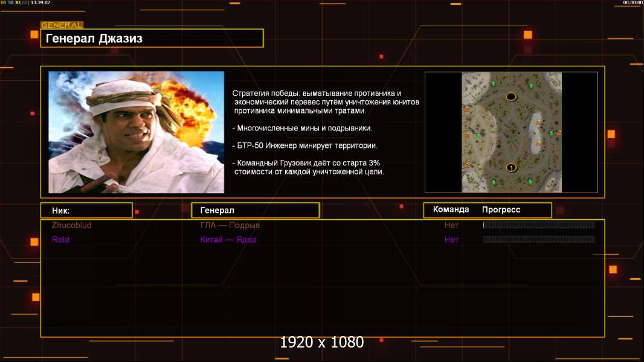Screen dimensions: 644x362
Task: Open Zhucoblud's team value Нет
Action: click(451, 225)
